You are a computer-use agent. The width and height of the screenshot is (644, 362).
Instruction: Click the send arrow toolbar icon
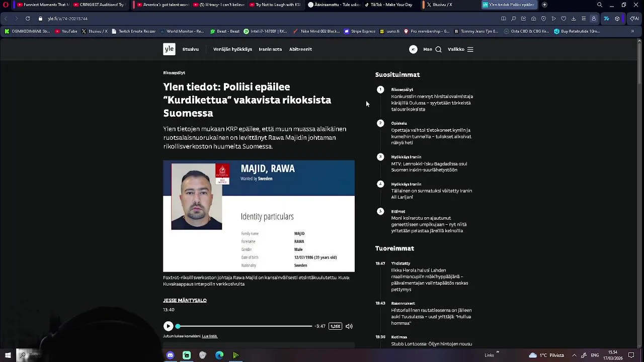[553, 19]
